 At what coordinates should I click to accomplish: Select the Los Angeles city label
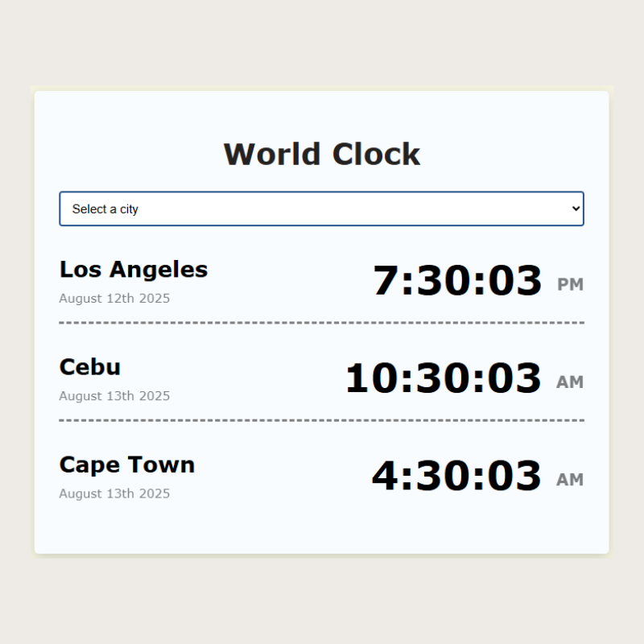134,270
